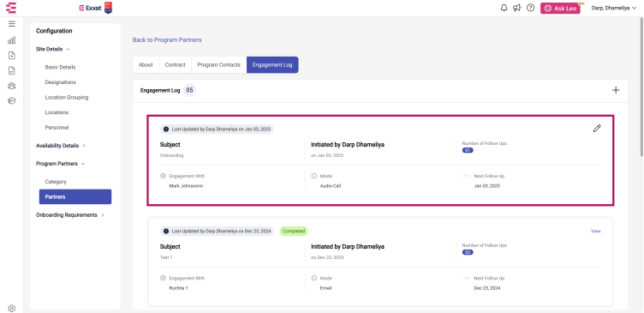Image resolution: width=644 pixels, height=313 pixels.
Task: Click Back to Program Partners link
Action: 167,40
